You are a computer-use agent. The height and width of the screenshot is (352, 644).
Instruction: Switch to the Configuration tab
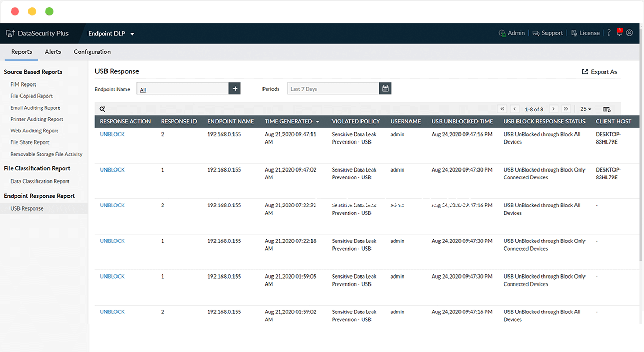(92, 52)
